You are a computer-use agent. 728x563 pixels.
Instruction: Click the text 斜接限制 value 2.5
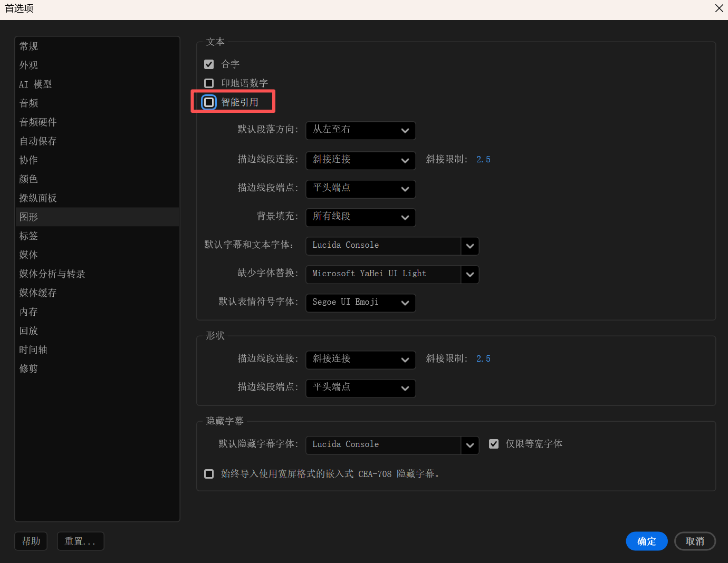483,160
